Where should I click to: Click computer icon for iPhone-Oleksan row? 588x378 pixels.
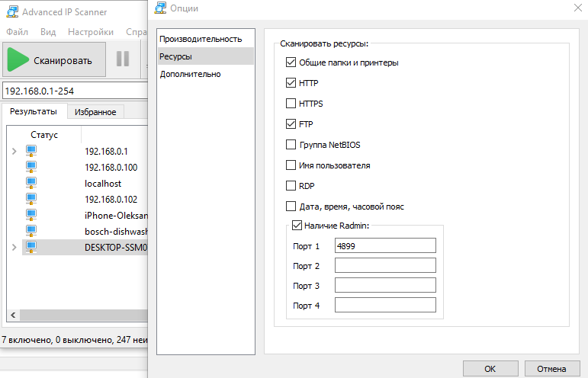coord(31,215)
